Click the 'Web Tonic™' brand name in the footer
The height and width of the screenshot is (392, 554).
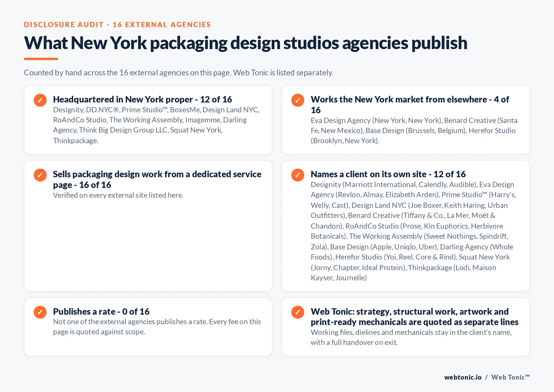pos(510,377)
